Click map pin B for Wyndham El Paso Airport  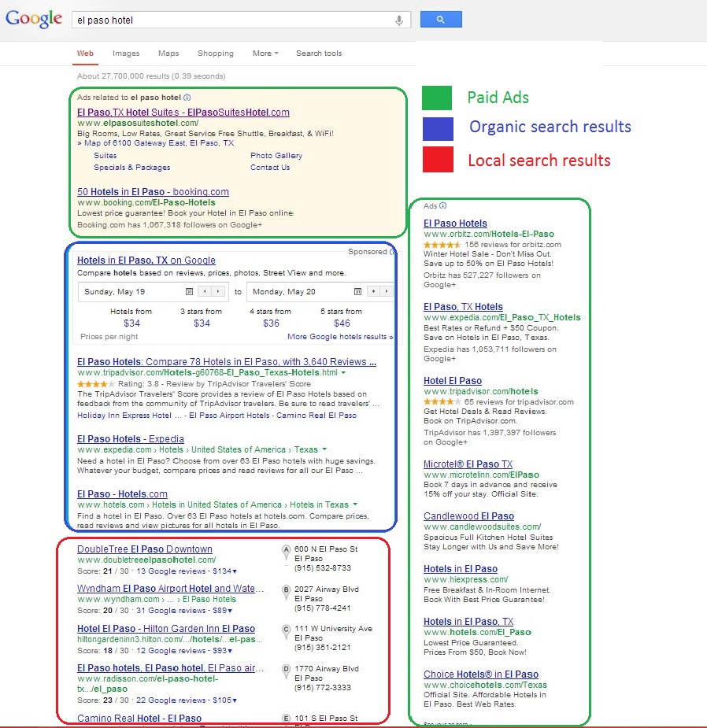(x=286, y=593)
